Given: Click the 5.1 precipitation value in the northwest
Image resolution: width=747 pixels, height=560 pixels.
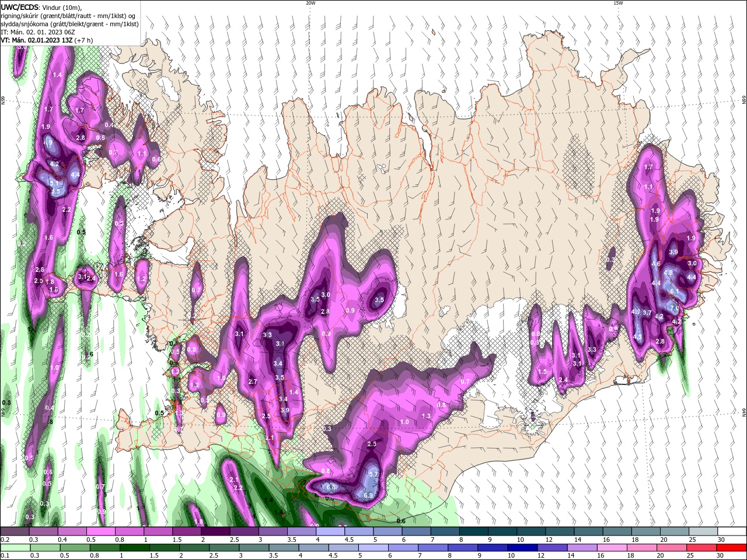Looking at the screenshot, I should pos(54,183).
